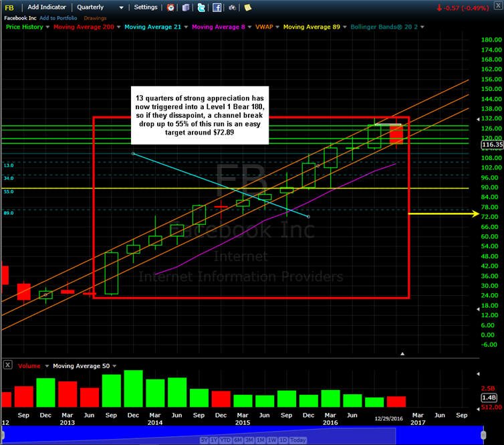Click the alarm clock alert icon
Screen dimensions: 504x445
170,7
